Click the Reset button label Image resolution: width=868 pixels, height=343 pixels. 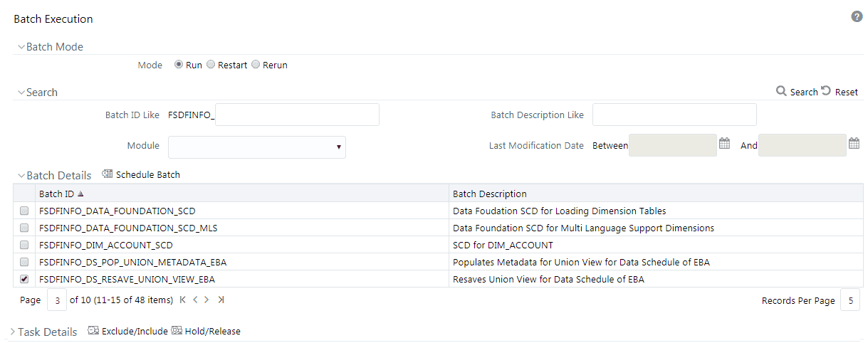click(x=847, y=92)
